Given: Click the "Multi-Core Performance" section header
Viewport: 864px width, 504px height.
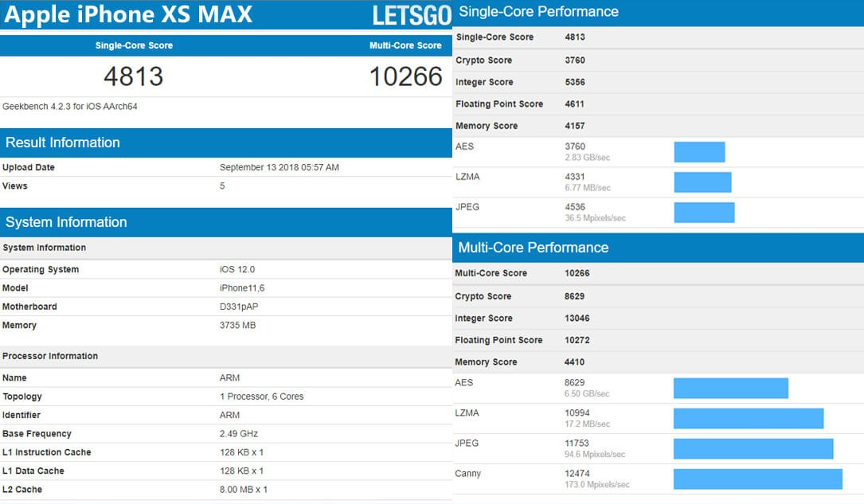Looking at the screenshot, I should point(658,248).
